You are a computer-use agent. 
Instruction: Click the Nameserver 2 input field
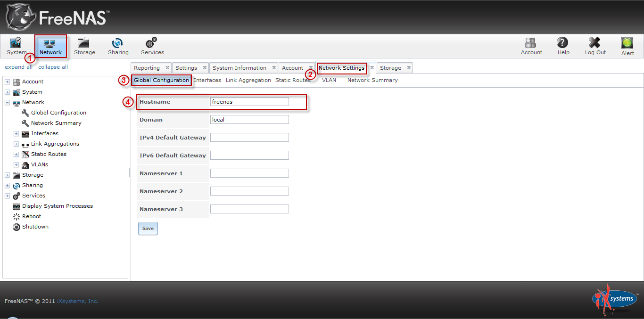249,191
